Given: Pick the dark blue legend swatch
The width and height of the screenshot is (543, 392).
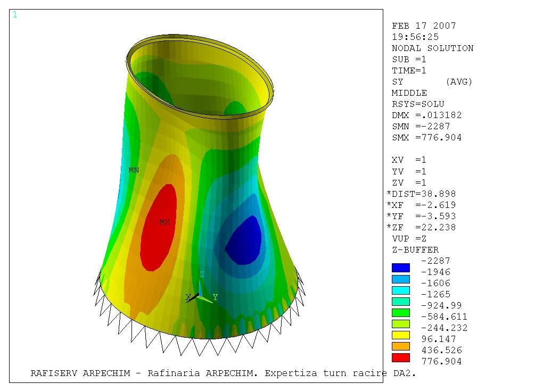Looking at the screenshot, I should (400, 268).
